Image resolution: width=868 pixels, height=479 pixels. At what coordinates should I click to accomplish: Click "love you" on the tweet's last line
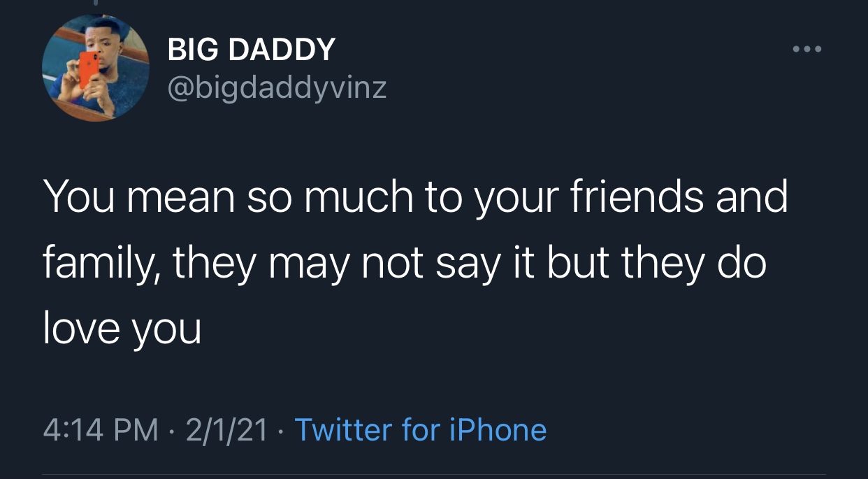122,328
